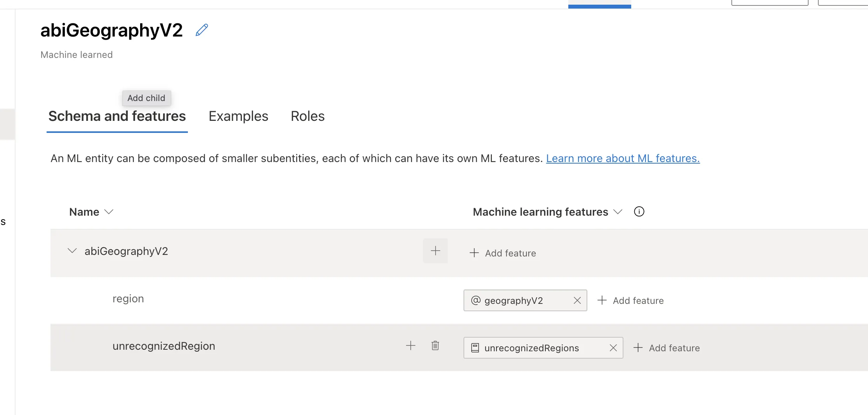Click the at-sign icon on geographyV2 chip
This screenshot has width=868, height=415.
point(476,300)
